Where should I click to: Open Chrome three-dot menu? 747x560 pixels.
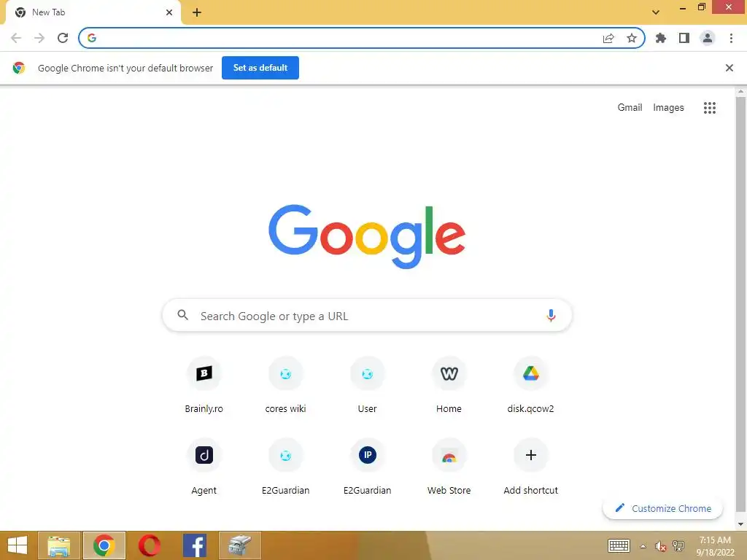click(731, 38)
